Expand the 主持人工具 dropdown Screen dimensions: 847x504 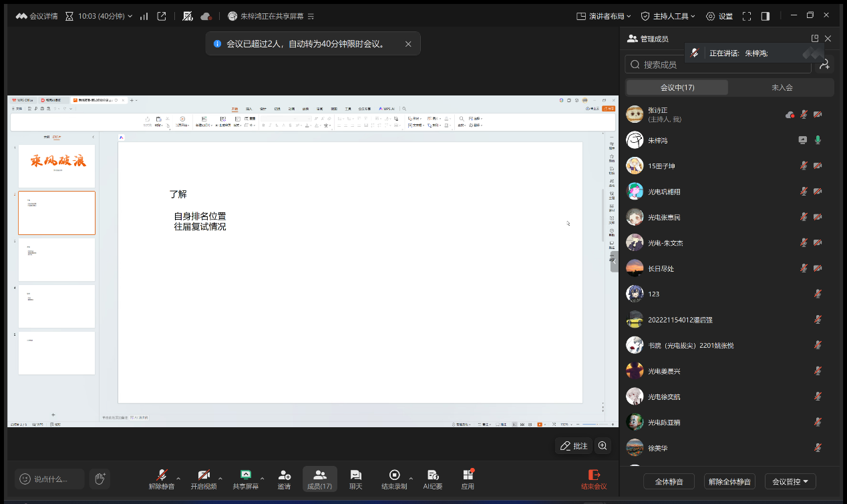tap(668, 16)
